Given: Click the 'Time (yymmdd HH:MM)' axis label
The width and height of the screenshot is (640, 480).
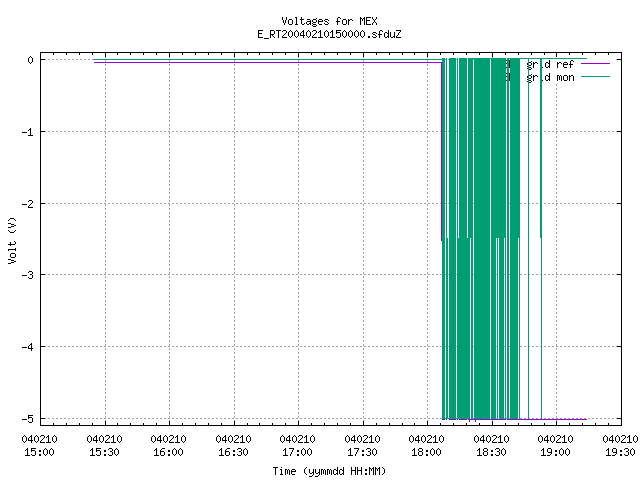Looking at the screenshot, I should (329, 471).
